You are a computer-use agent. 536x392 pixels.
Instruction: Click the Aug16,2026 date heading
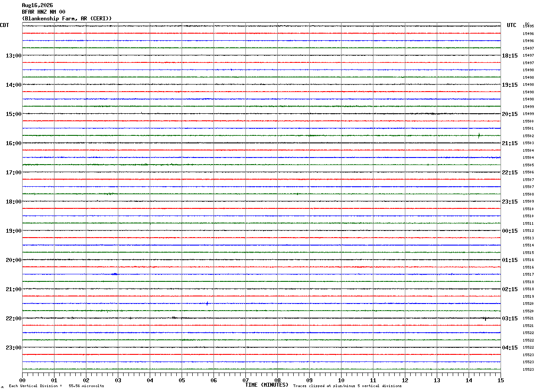click(x=37, y=5)
